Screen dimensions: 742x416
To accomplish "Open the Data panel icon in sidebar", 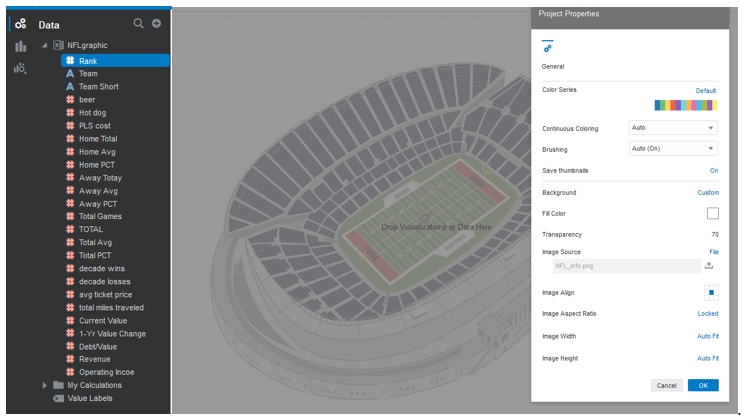I will tap(20, 23).
